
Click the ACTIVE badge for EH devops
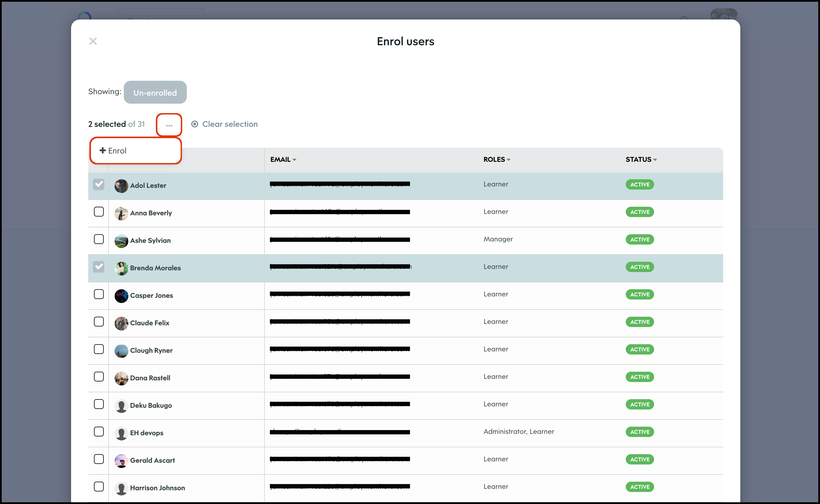coord(639,432)
